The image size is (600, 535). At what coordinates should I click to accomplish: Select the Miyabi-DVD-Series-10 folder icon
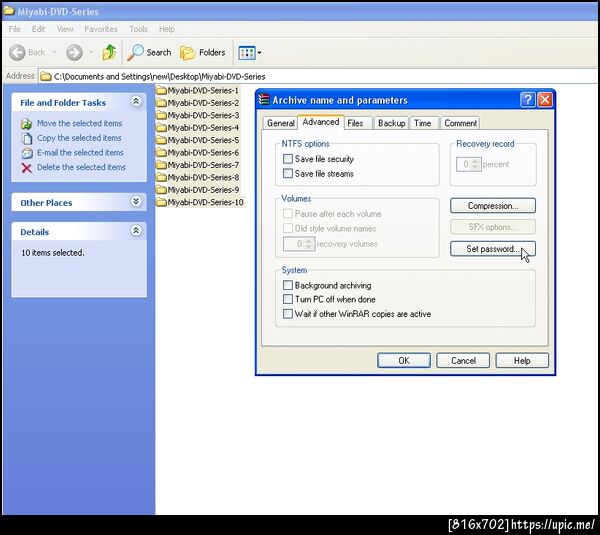point(161,202)
